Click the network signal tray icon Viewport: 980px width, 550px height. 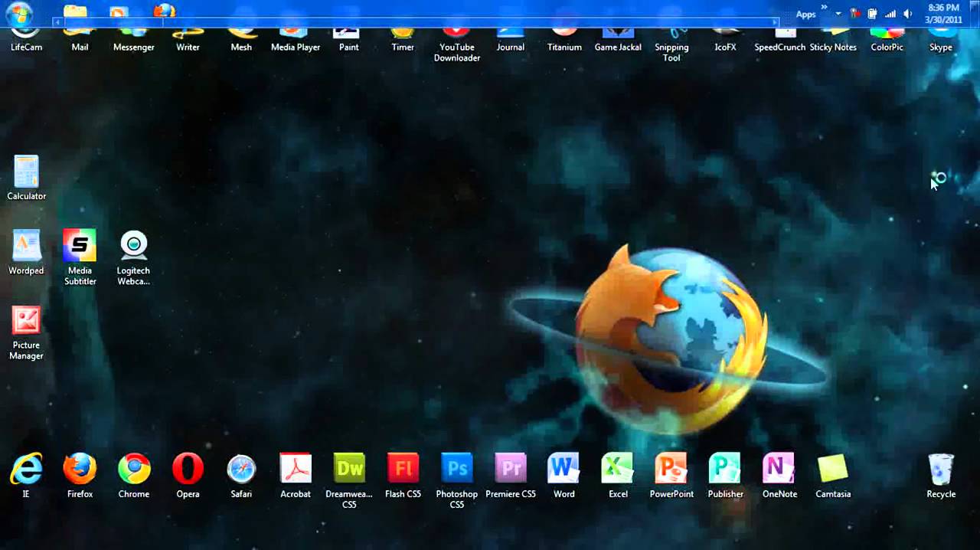[x=890, y=14]
